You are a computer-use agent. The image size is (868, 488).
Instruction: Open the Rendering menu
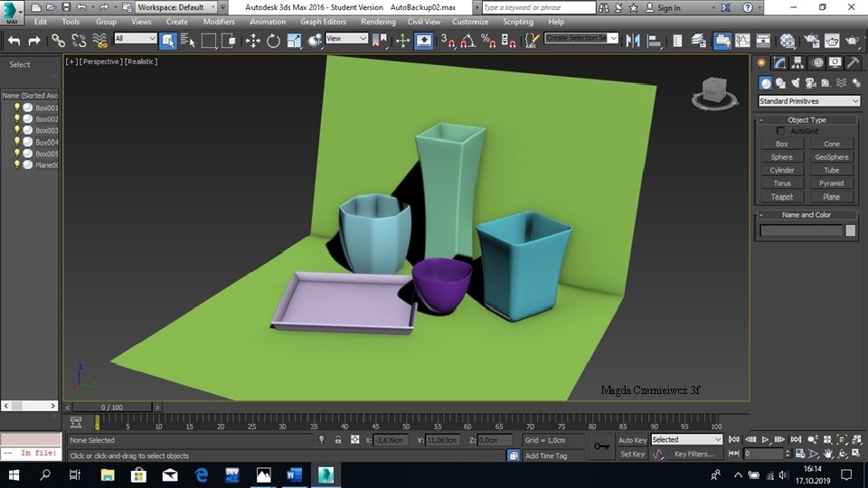pos(378,22)
